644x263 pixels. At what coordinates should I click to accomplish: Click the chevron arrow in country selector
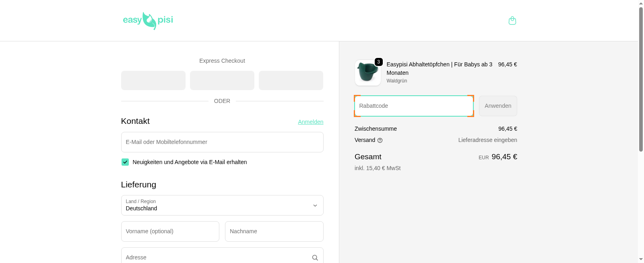(315, 205)
